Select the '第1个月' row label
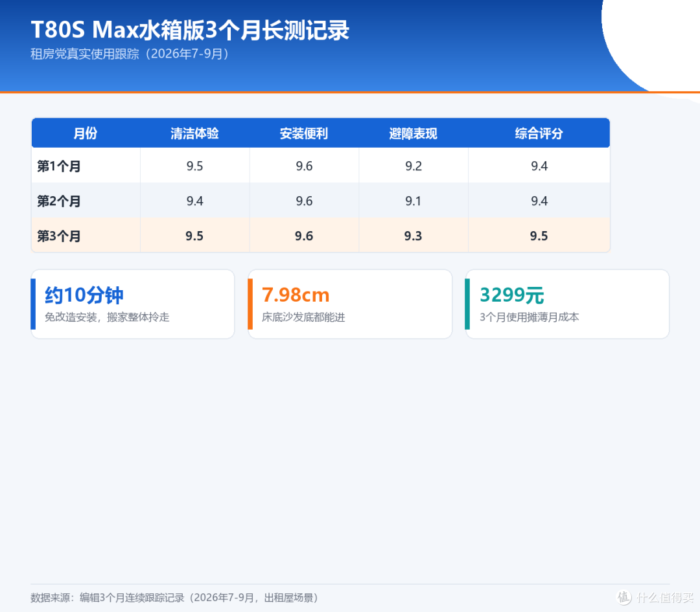This screenshot has height=612, width=700. point(59,166)
